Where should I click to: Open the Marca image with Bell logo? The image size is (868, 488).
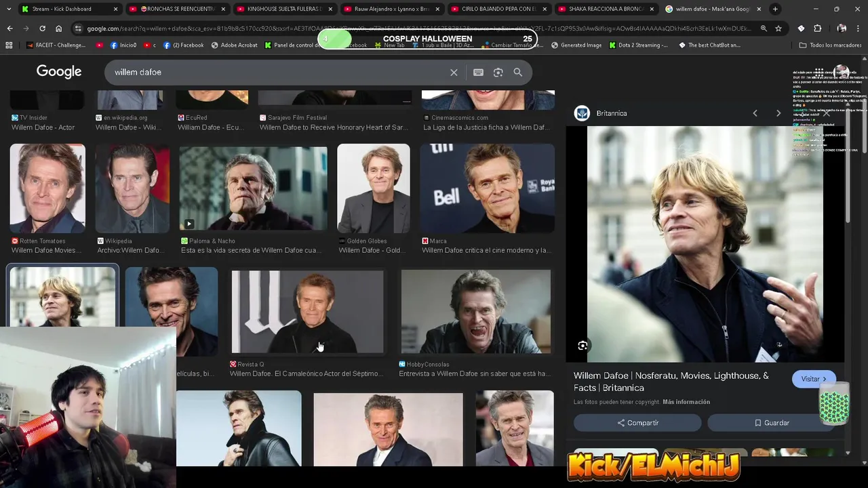488,188
